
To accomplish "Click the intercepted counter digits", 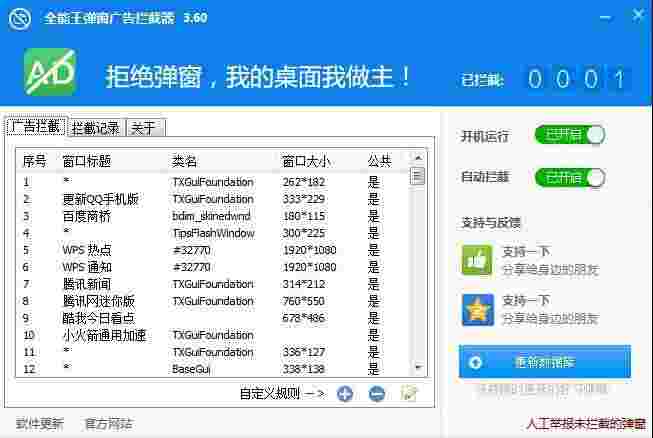I will [x=577, y=79].
